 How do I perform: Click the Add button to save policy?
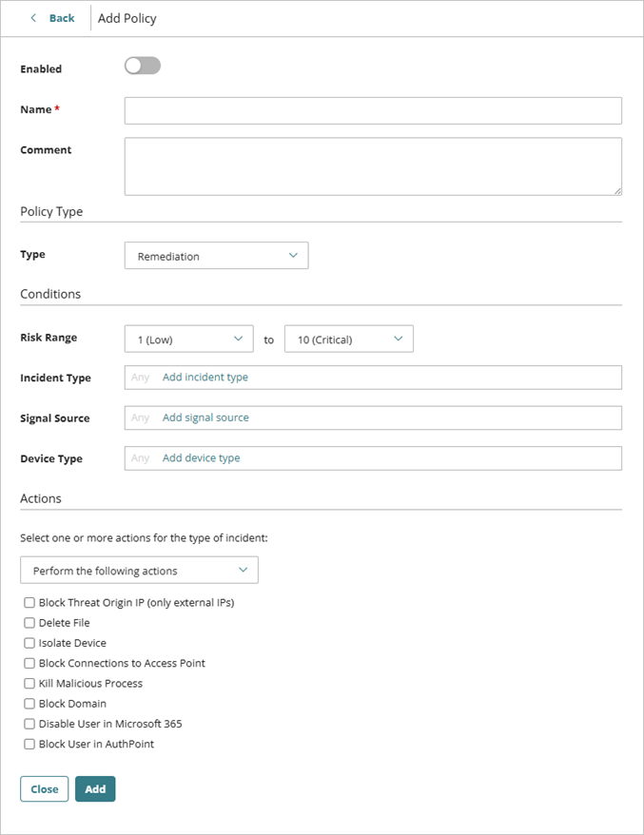click(94, 788)
